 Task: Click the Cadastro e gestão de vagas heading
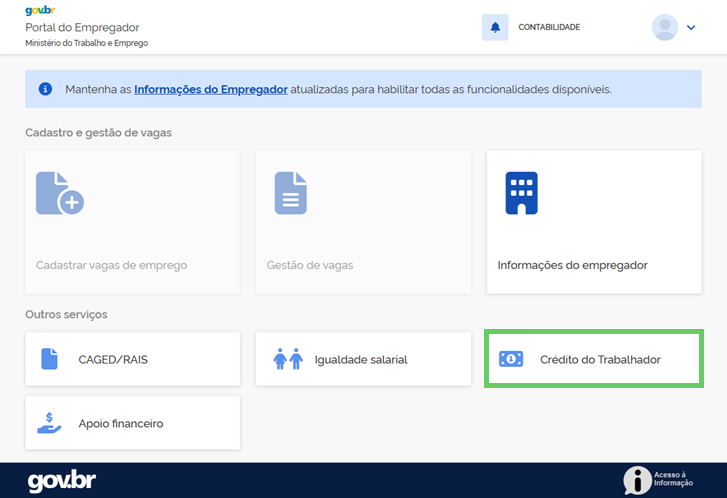(98, 133)
